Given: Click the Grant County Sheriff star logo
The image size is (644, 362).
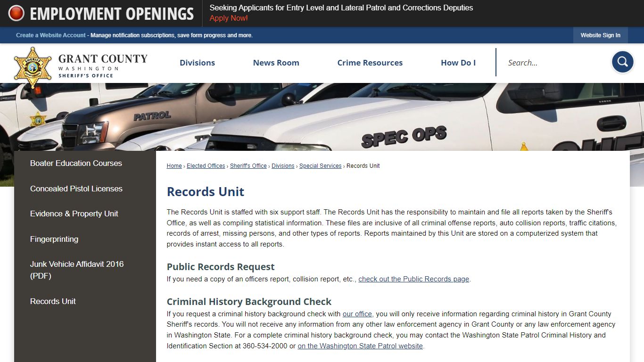Looking at the screenshot, I should 33,66.
